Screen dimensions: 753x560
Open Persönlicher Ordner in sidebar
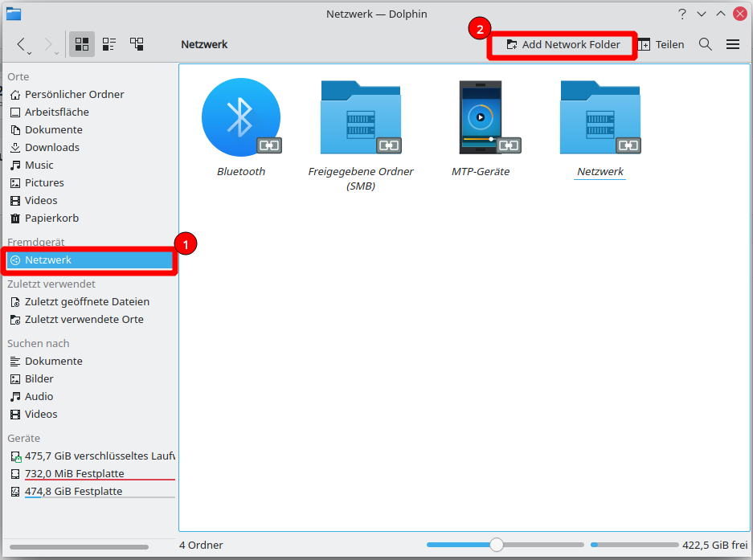(x=89, y=95)
